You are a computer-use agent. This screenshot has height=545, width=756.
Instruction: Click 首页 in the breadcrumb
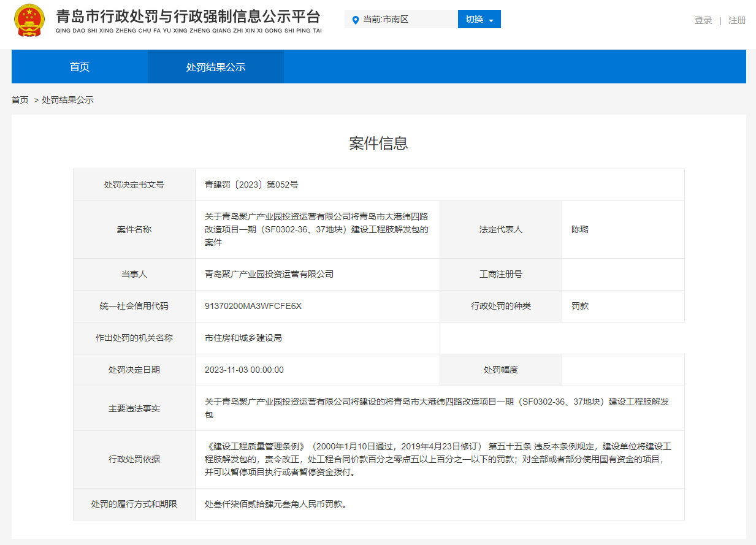pos(20,100)
